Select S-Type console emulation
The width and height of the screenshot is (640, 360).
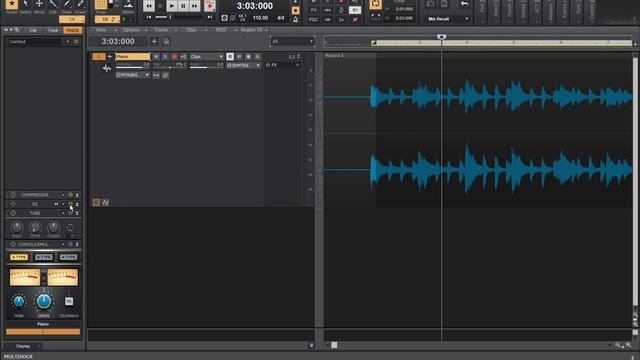(19, 257)
